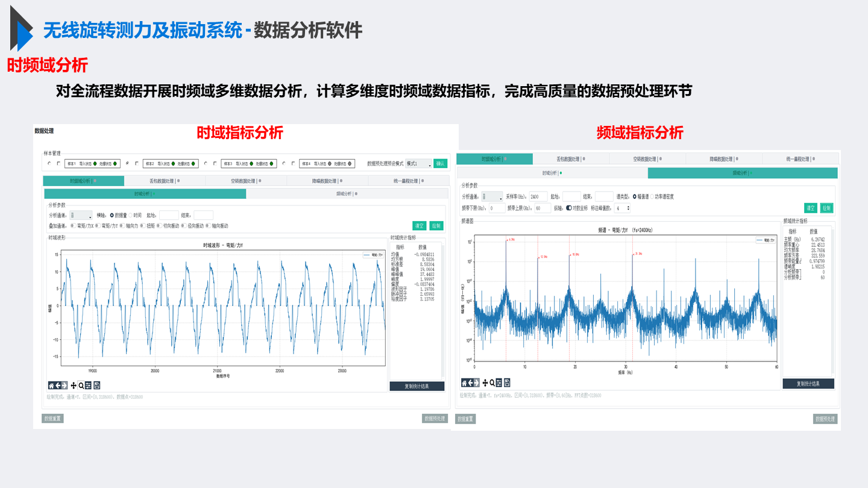868x488 pixels.
Task: Click 清空 in frequency-domain parameters
Action: tap(811, 208)
